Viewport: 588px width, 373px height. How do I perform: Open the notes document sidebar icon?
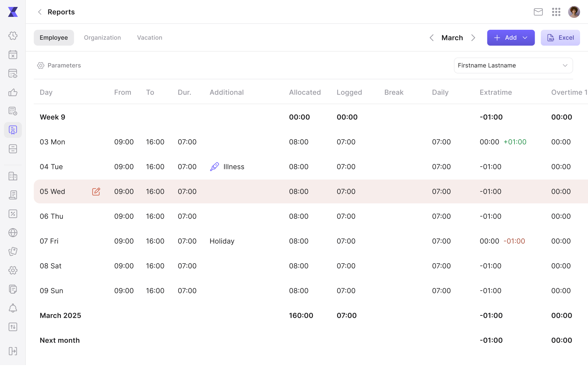pyautogui.click(x=13, y=289)
